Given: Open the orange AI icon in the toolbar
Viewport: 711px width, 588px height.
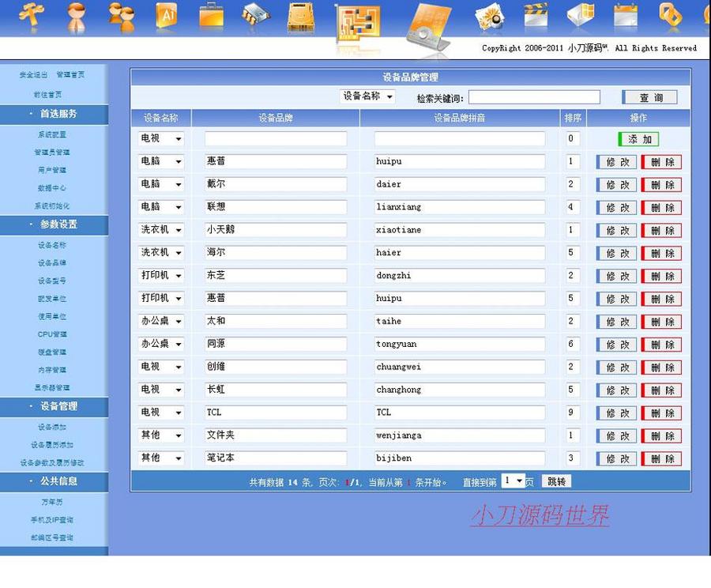Looking at the screenshot, I should [x=167, y=17].
